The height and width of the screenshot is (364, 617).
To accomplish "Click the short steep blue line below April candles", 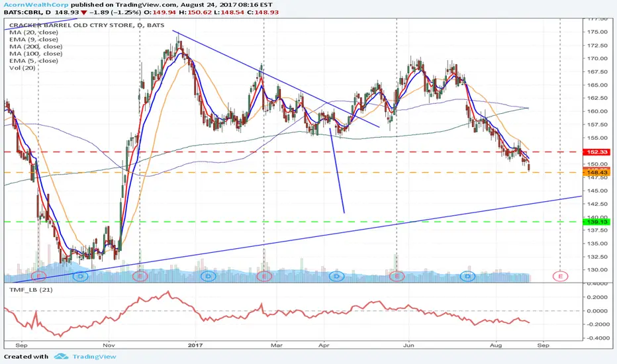I will pos(337,170).
